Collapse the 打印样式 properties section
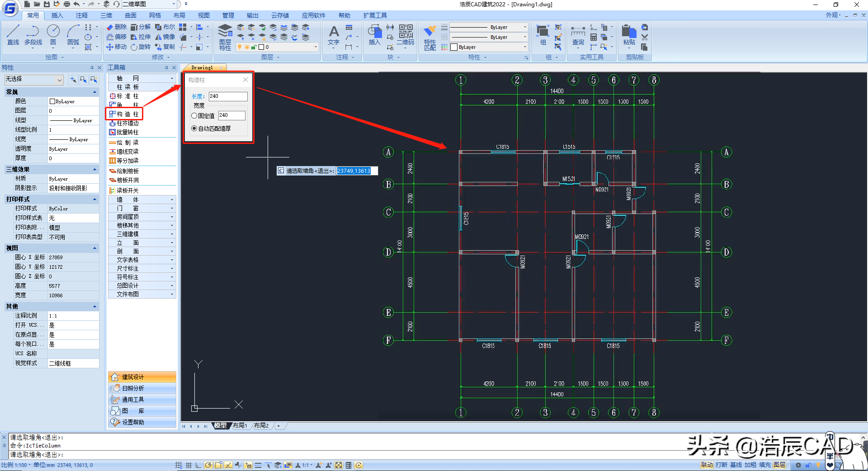Screen dimensions: 868x471 95,199
